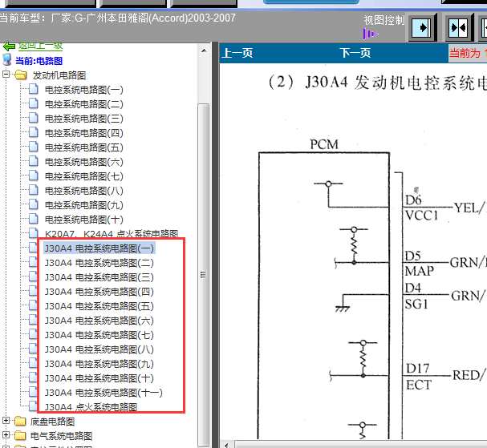The height and width of the screenshot is (448, 487).
Task: Click the view control converge-arrows button
Action: click(458, 28)
